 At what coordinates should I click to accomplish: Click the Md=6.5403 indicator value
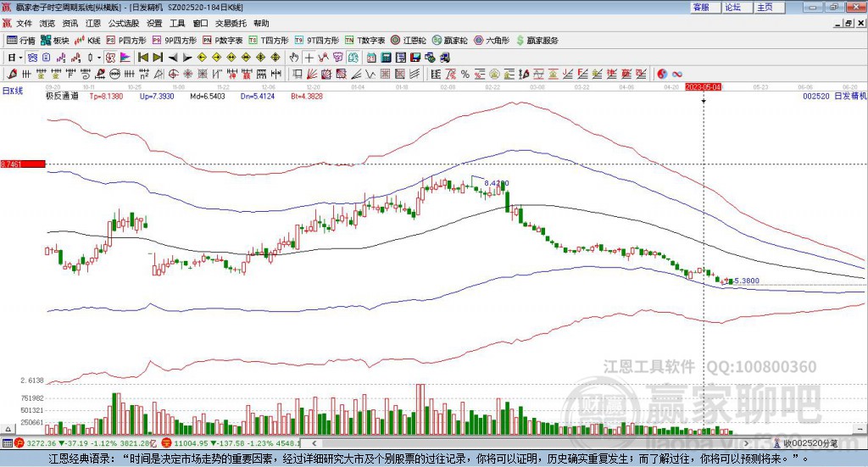click(208, 96)
